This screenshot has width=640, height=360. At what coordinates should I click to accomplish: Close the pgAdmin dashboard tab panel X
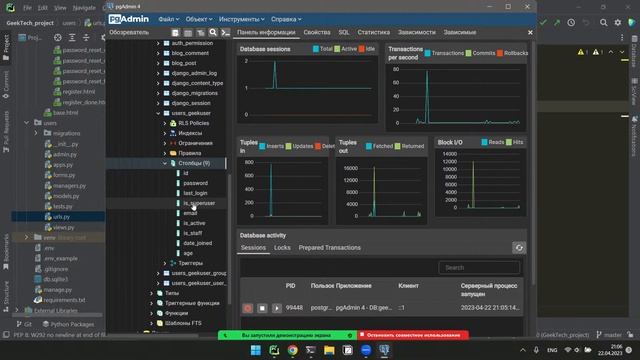click(530, 32)
